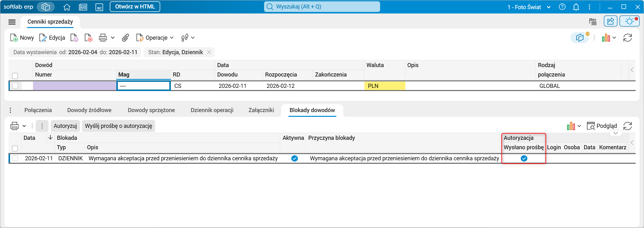The width and height of the screenshot is (644, 228).
Task: Expand the chevron below Podgląd button
Action: 616,133
